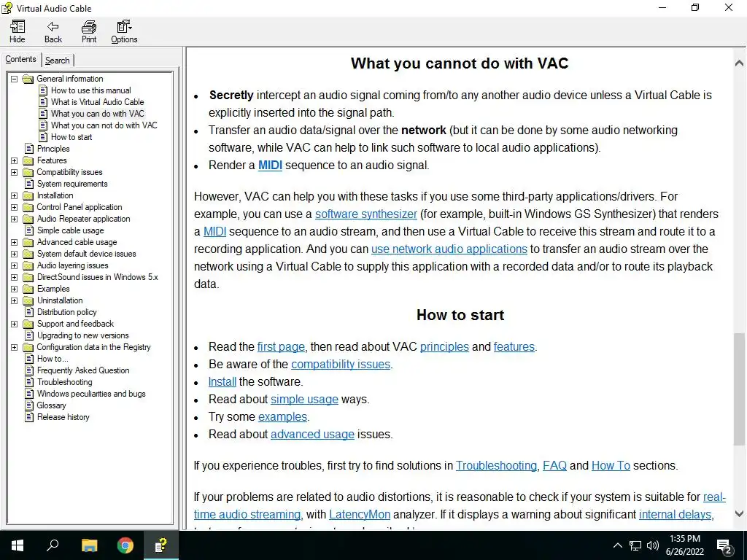Viewport: 747px width, 560px height.
Task: Expand the Advanced cable usage node
Action: pos(15,242)
